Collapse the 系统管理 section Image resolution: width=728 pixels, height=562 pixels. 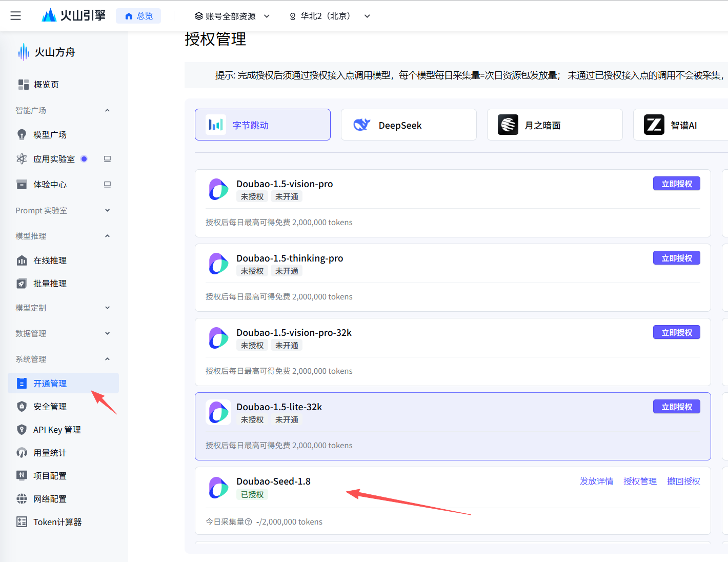107,359
